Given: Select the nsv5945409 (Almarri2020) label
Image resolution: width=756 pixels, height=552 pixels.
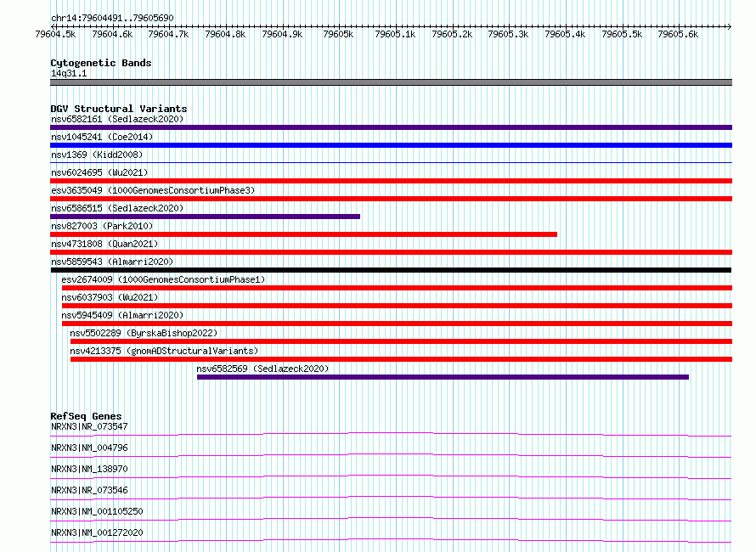Looking at the screenshot, I should (x=122, y=315).
